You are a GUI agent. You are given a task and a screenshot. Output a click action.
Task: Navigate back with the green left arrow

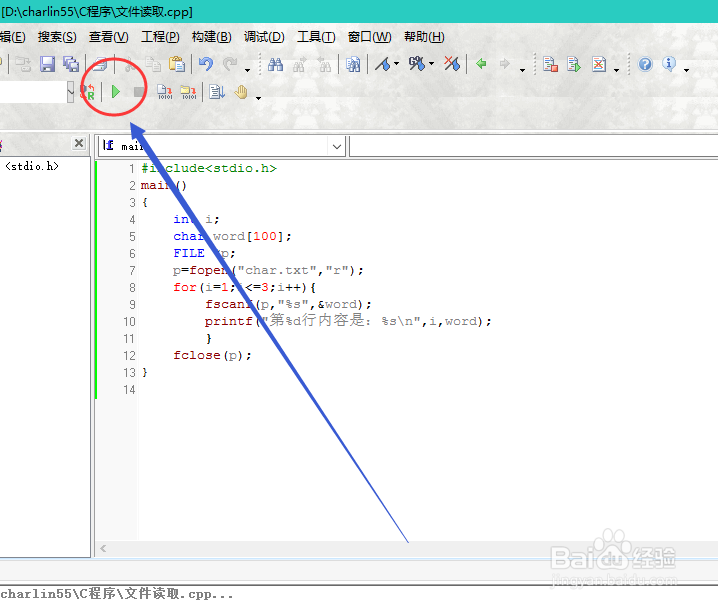coord(481,64)
